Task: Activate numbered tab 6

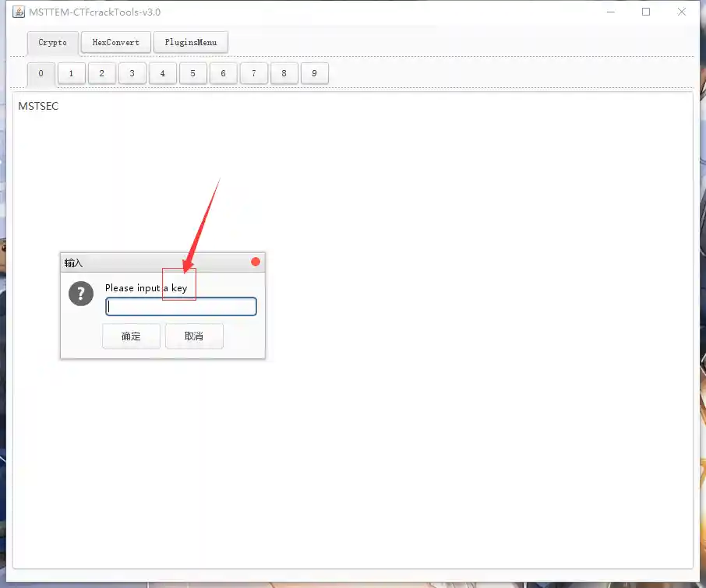Action: coord(223,73)
